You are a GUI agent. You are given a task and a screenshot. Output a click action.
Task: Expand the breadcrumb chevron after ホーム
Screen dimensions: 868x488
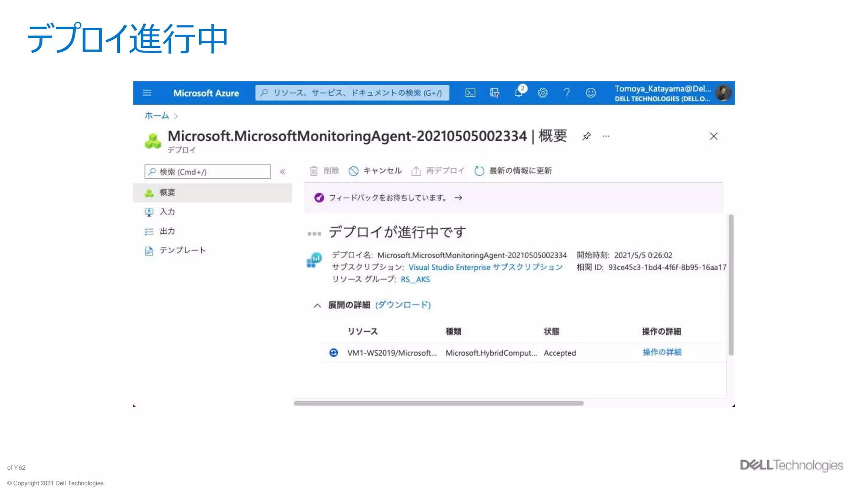(x=176, y=116)
